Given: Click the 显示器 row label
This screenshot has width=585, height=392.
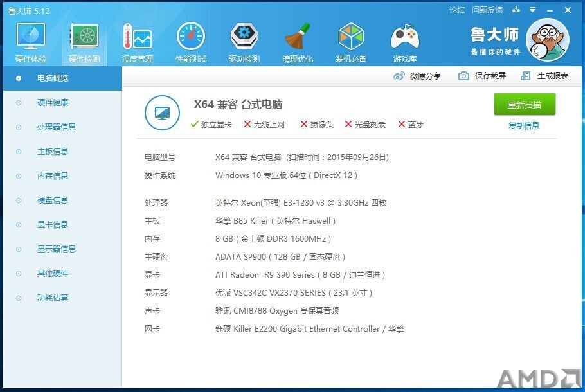Looking at the screenshot, I should 156,293.
